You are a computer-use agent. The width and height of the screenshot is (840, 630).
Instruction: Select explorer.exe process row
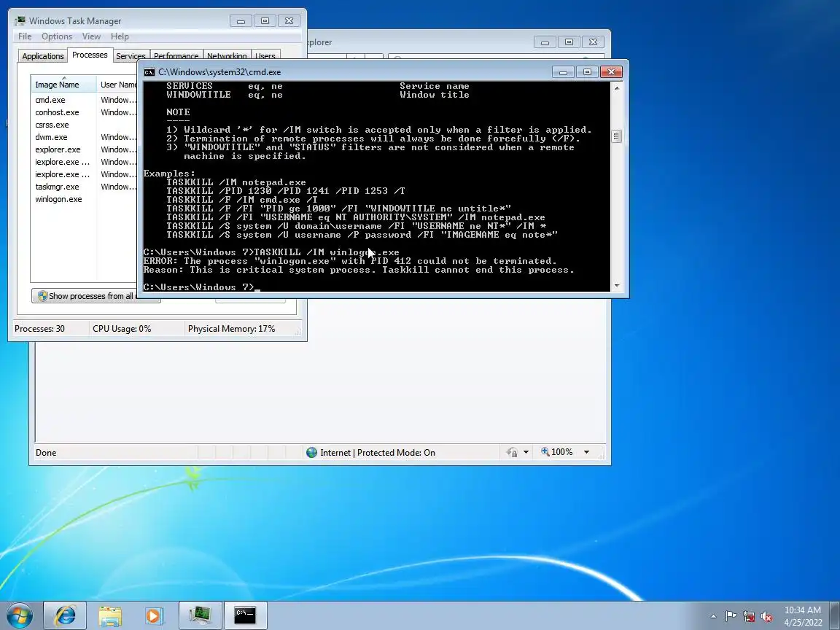[x=84, y=149]
